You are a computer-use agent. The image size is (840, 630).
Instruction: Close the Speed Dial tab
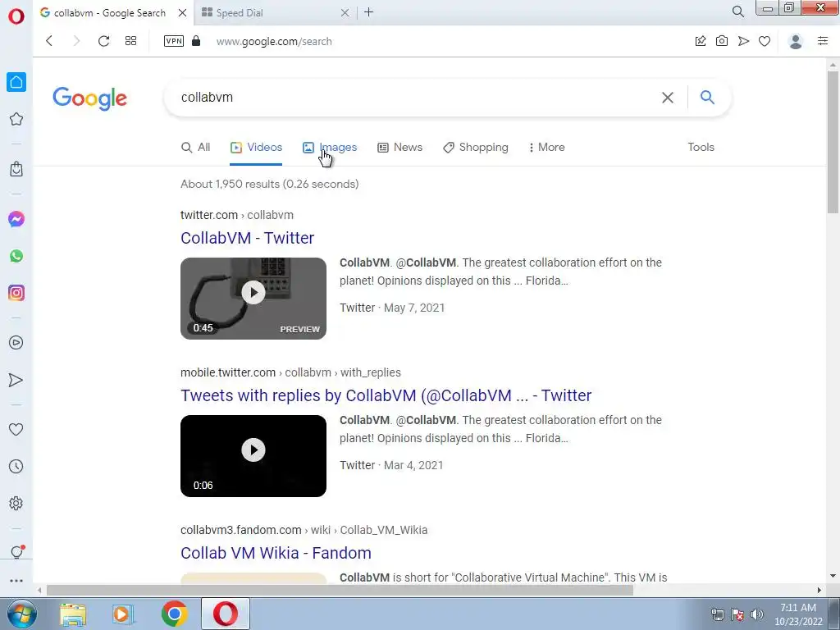tap(345, 13)
